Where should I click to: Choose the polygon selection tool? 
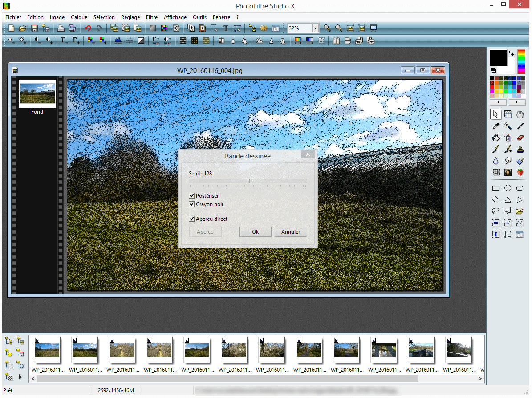tap(508, 211)
